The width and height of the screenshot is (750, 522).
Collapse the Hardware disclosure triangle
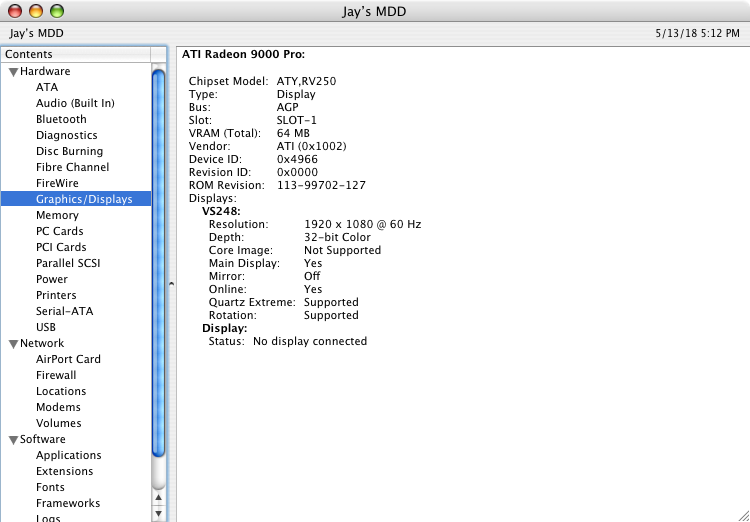point(13,72)
